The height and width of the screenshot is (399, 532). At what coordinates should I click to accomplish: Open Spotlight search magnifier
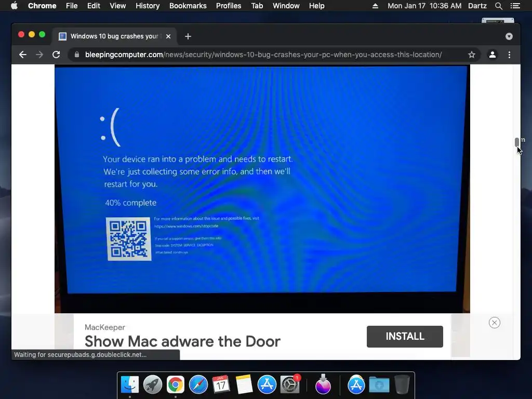pos(498,6)
